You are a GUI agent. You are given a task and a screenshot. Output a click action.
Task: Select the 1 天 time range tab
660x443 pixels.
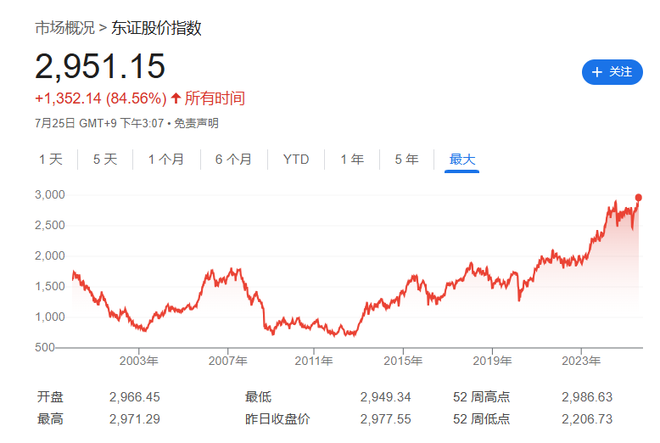click(x=51, y=159)
